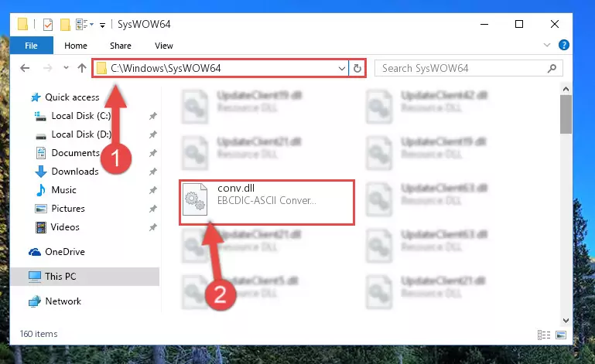595x364 pixels.
Task: Open Music in the sidebar
Action: tap(63, 190)
